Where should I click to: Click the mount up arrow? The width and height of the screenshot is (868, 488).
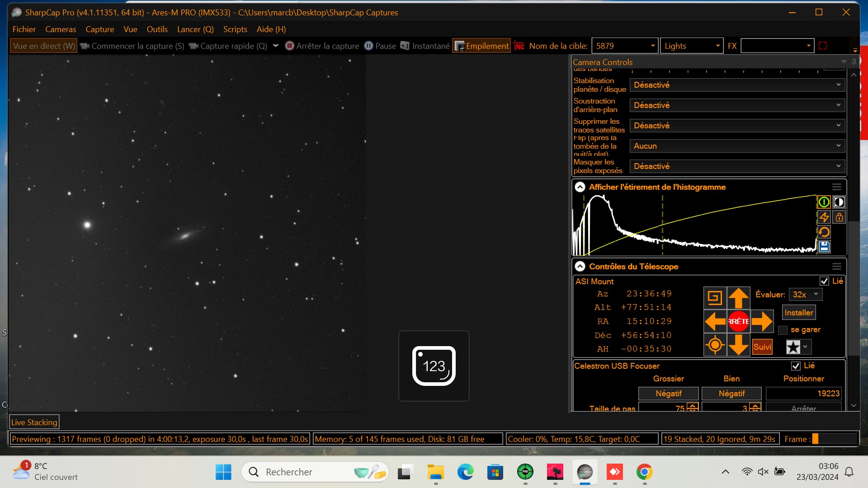point(738,298)
